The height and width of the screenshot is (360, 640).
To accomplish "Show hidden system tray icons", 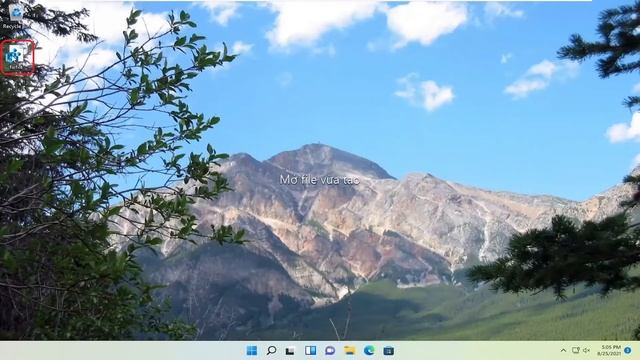I will (x=563, y=351).
